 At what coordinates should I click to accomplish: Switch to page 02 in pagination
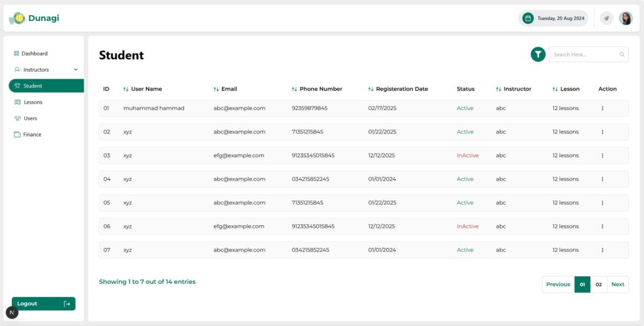pos(599,284)
